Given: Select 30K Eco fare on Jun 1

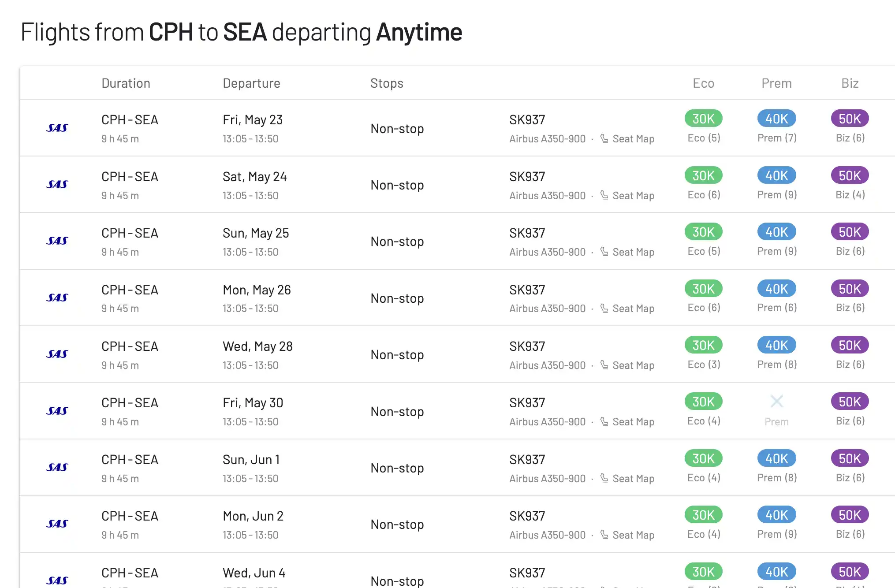Looking at the screenshot, I should tap(704, 458).
